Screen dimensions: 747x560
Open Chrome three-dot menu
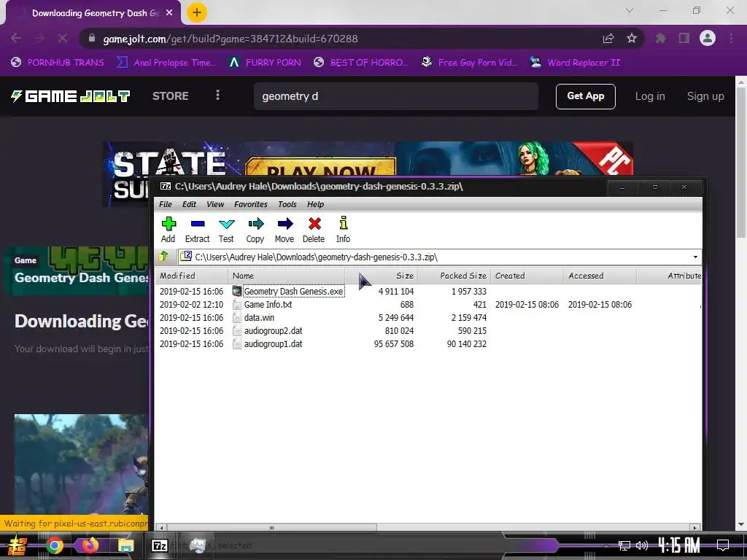point(731,39)
